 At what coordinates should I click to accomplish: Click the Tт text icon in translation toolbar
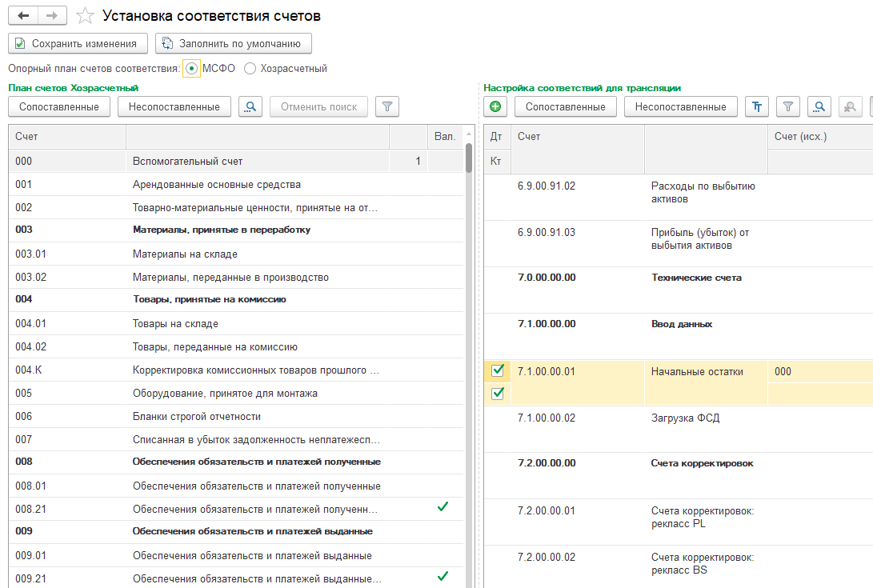pyautogui.click(x=757, y=106)
